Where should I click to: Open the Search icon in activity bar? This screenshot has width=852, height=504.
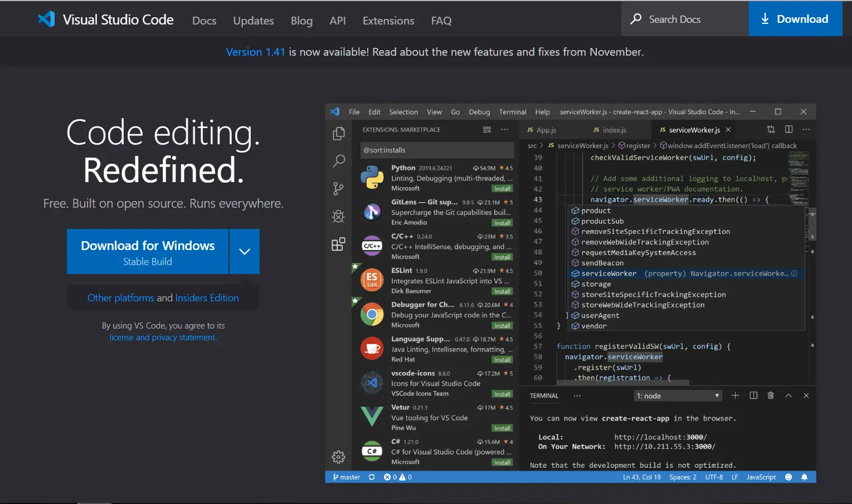pos(338,162)
